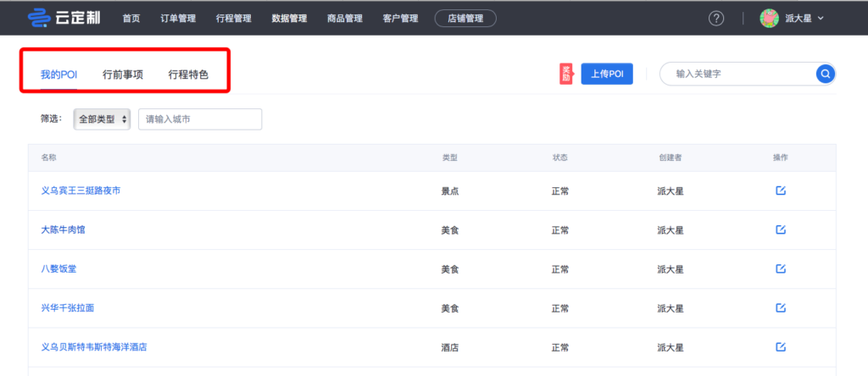Click the 创建者 column header

pos(670,158)
